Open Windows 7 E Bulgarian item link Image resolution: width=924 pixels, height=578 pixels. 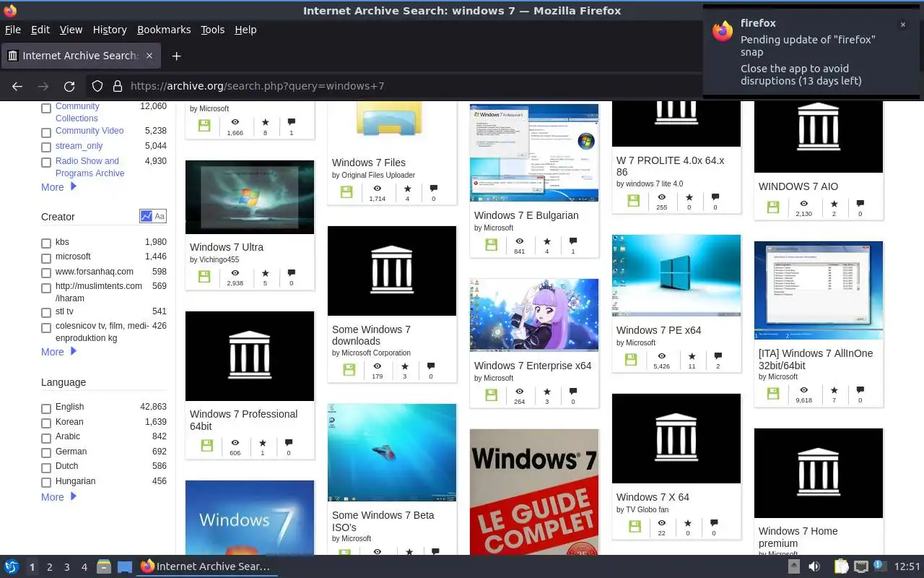coord(526,215)
